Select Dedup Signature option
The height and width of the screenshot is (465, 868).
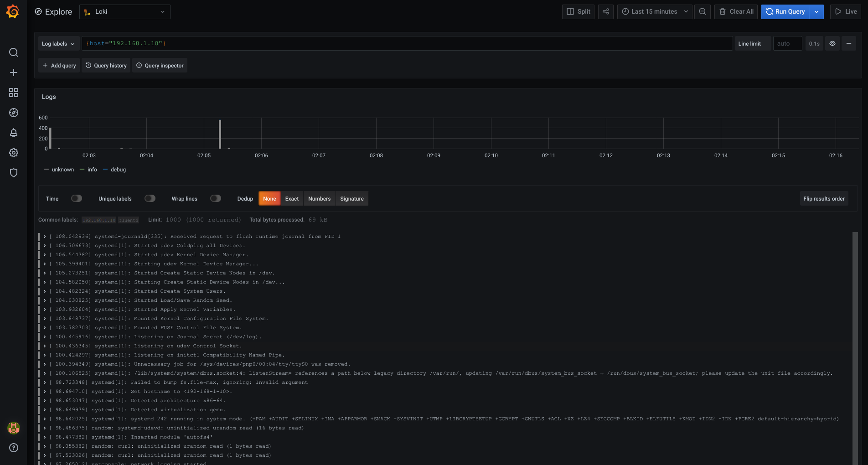[x=352, y=198]
